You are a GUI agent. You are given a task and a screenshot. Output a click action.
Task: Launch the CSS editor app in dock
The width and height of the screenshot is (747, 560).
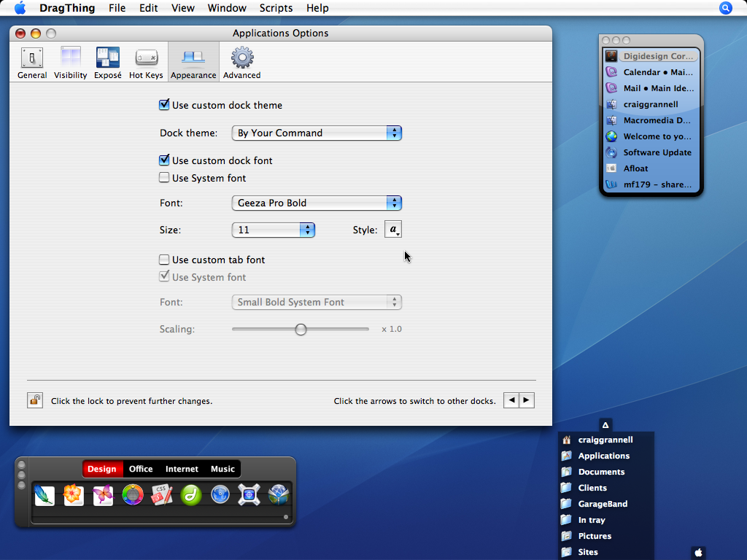162,495
